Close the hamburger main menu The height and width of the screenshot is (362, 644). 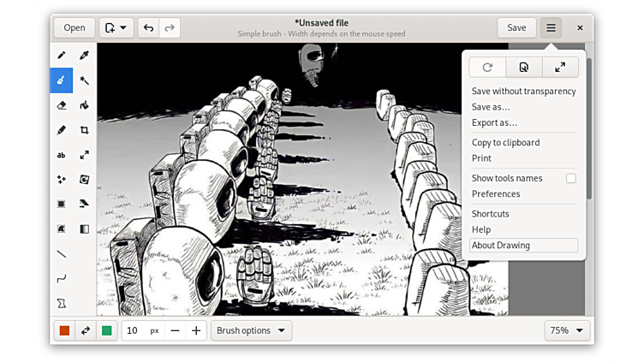pyautogui.click(x=551, y=27)
